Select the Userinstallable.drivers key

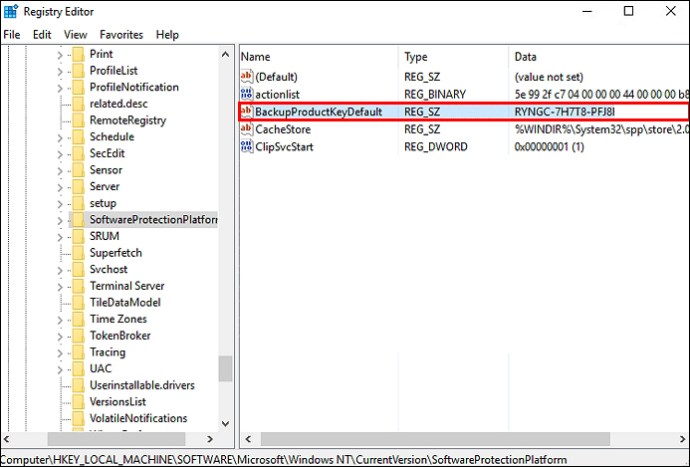[142, 386]
